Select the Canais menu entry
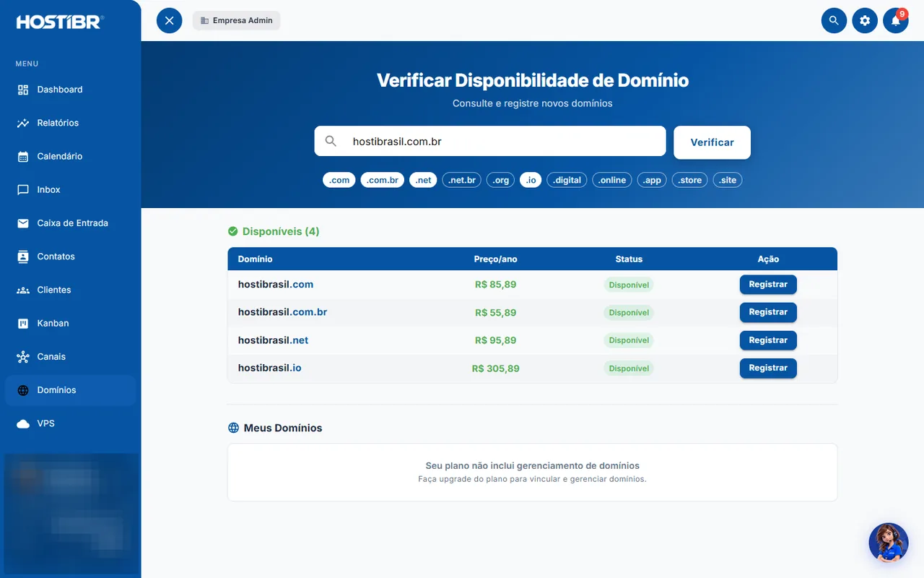The height and width of the screenshot is (578, 924). tap(70, 357)
